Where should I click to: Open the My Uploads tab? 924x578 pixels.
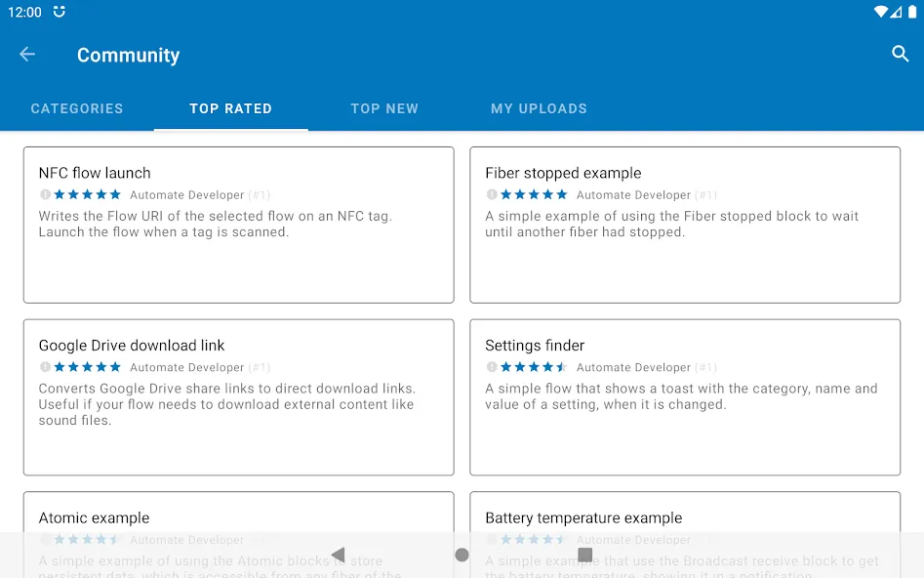(540, 108)
